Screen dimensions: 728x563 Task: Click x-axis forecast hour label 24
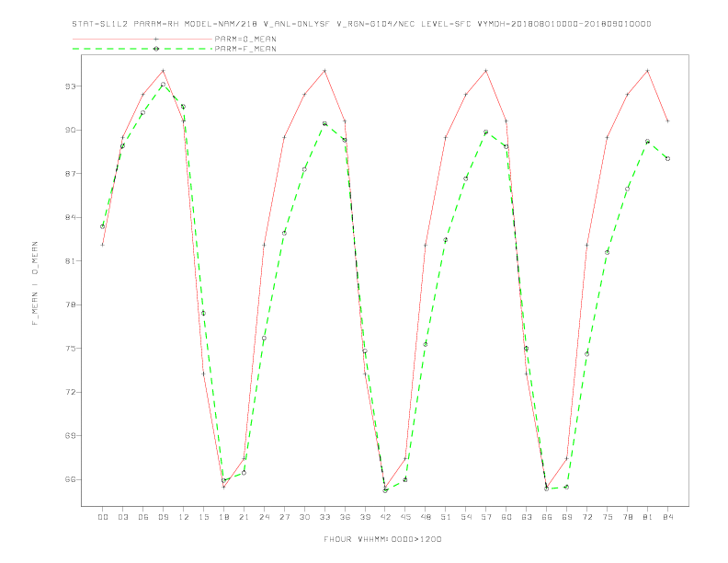[x=264, y=517]
